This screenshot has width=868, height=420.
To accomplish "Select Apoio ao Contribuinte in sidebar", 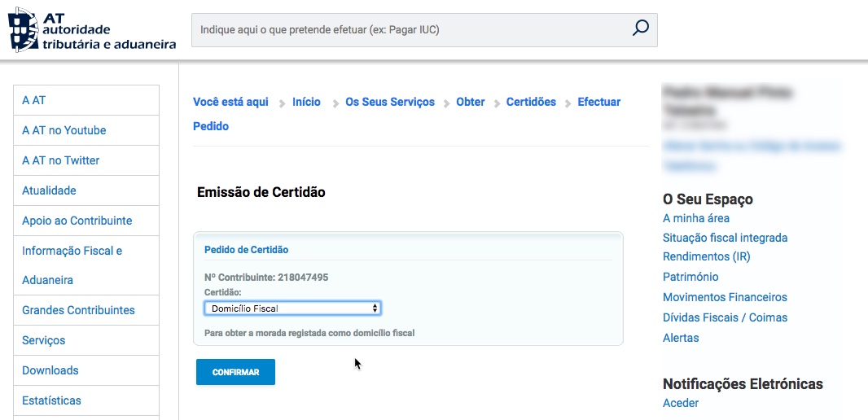I will tap(77, 221).
